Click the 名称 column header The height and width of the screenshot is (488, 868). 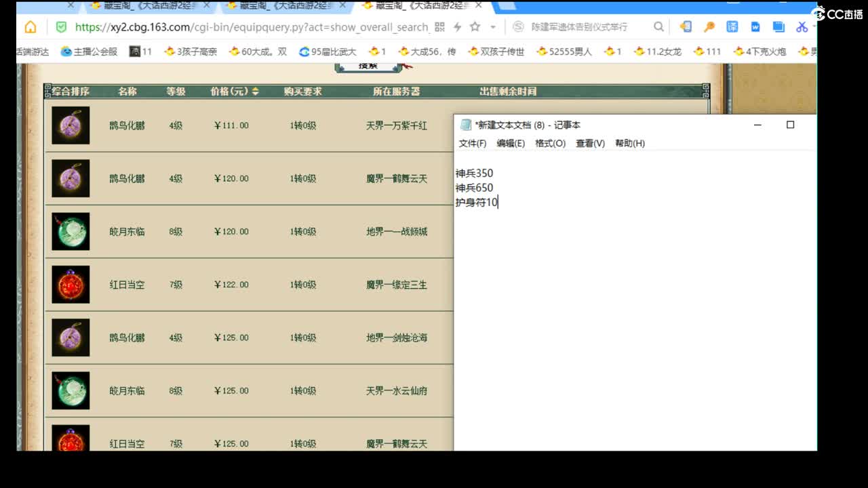point(127,91)
